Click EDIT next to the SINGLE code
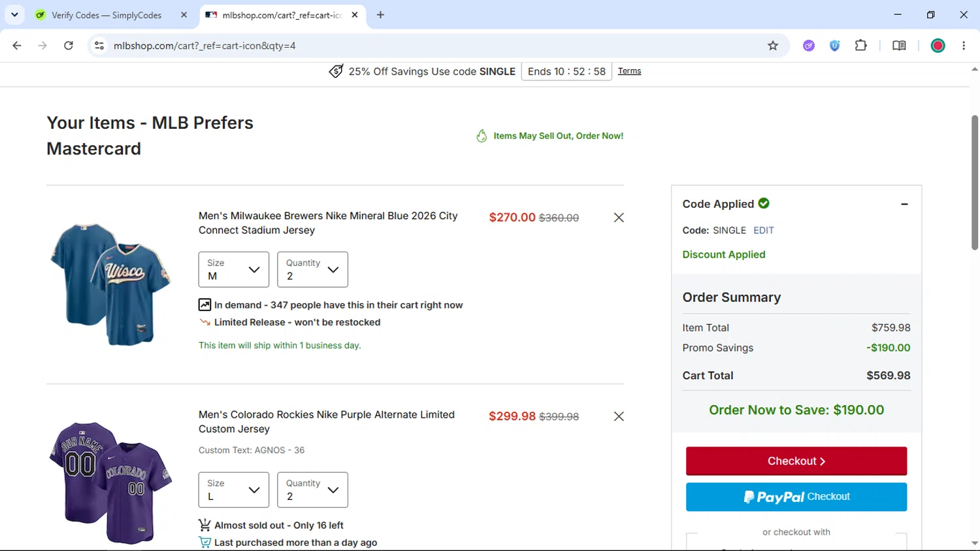This screenshot has width=980, height=551. coord(763,230)
